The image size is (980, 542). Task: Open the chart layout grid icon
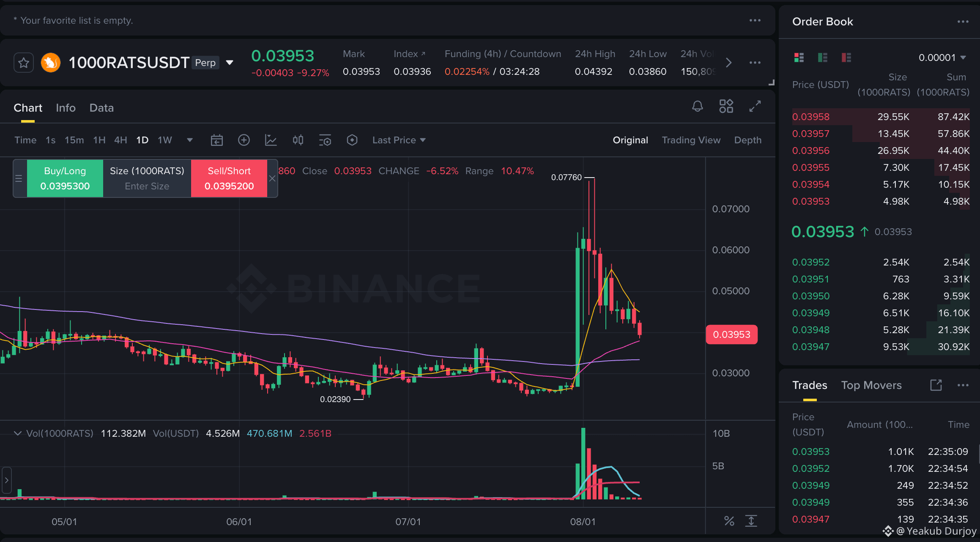click(x=726, y=106)
